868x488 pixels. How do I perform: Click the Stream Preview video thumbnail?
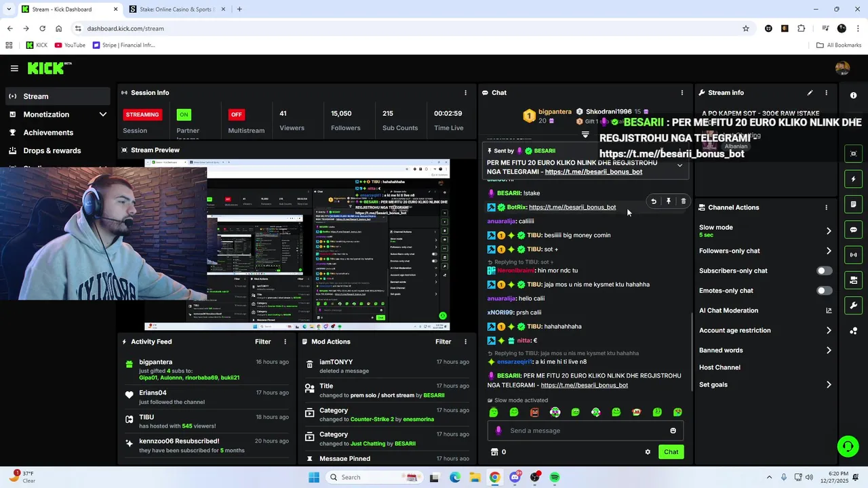[297, 245]
